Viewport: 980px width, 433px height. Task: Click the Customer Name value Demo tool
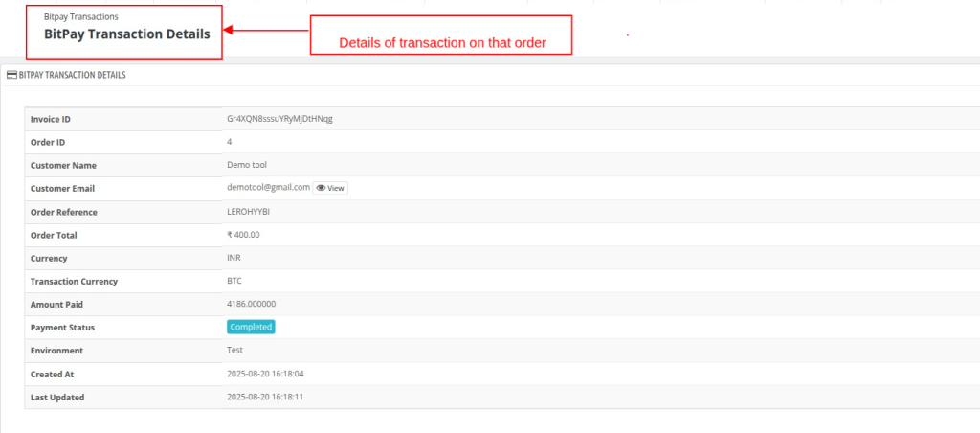tap(247, 165)
